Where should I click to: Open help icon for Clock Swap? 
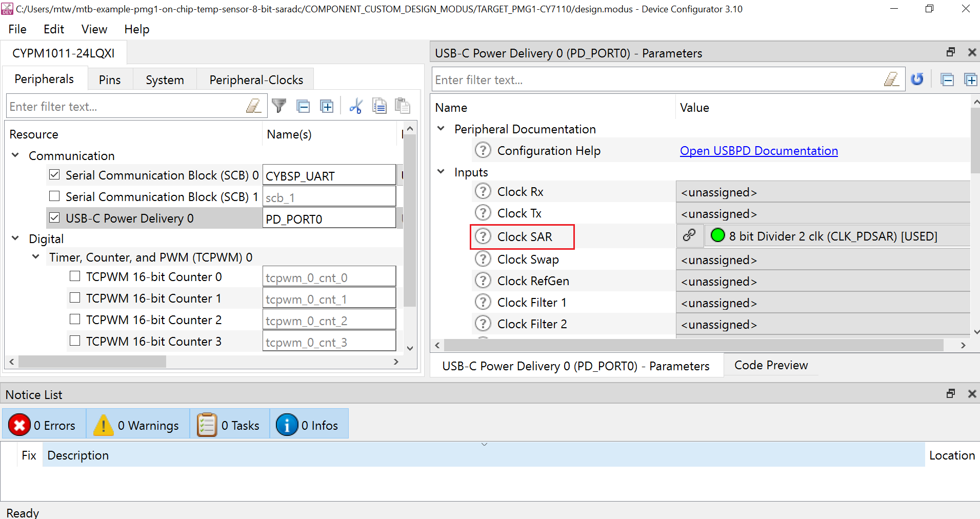point(483,259)
